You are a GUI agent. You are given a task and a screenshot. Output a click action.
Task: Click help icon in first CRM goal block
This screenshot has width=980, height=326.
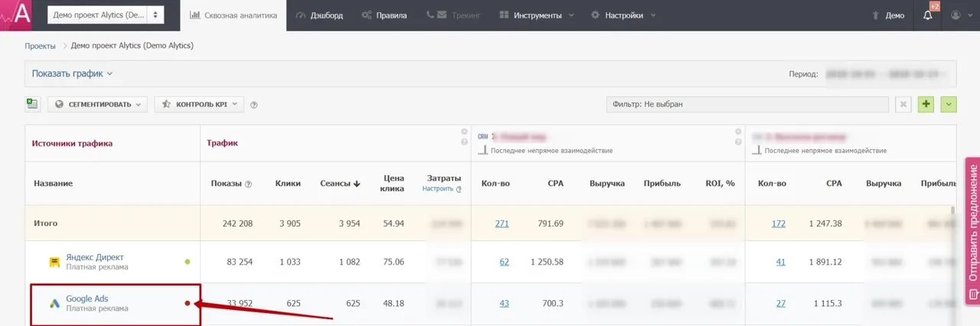[739, 142]
